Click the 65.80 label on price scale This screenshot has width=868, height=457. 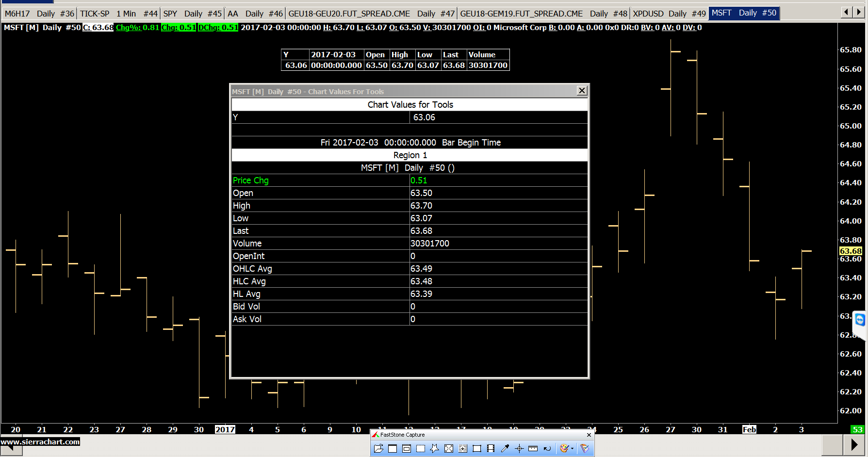[x=851, y=49]
